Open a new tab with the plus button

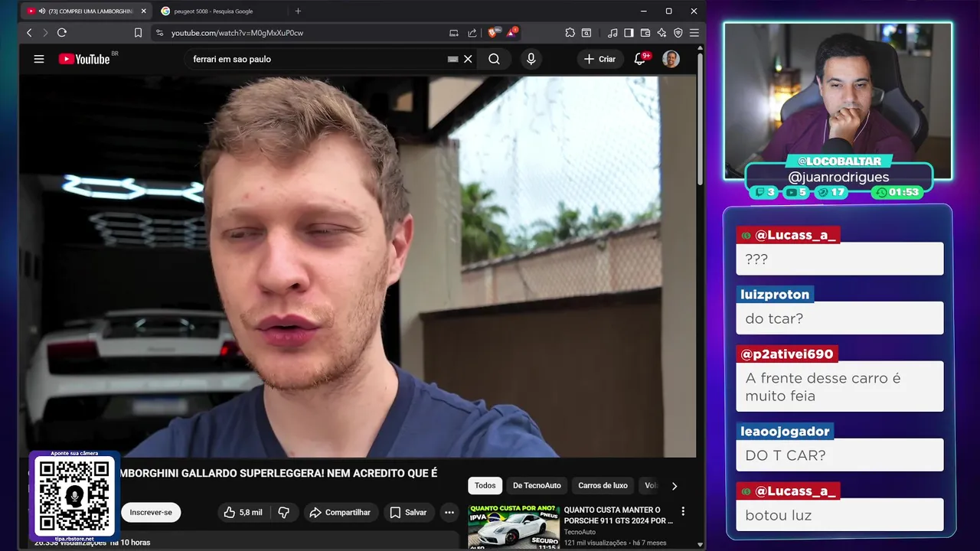coord(298,11)
